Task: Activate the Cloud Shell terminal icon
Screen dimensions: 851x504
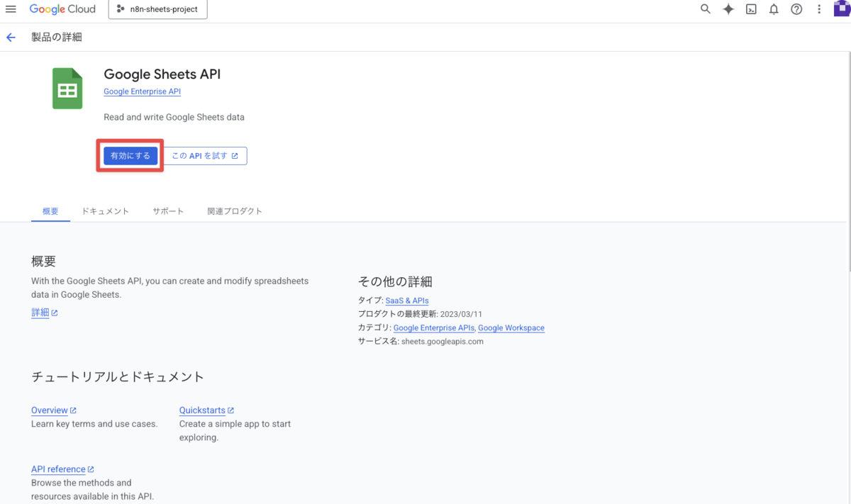Action: [751, 9]
